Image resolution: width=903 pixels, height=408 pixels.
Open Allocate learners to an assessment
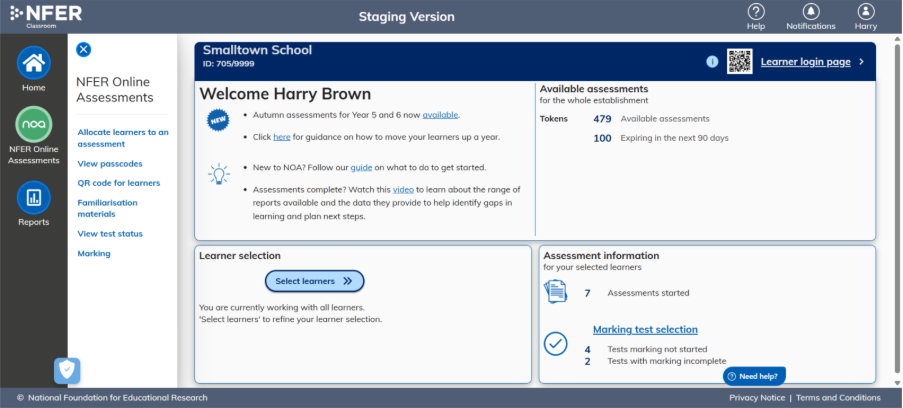123,138
